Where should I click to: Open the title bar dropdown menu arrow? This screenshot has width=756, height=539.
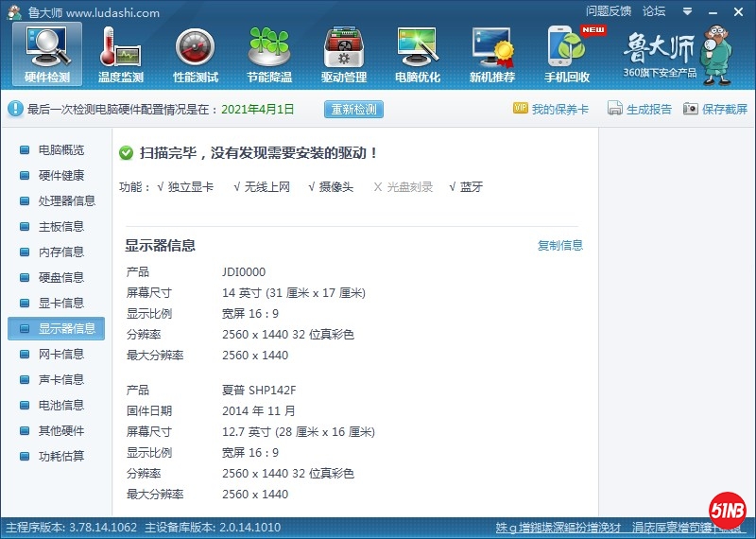[686, 11]
